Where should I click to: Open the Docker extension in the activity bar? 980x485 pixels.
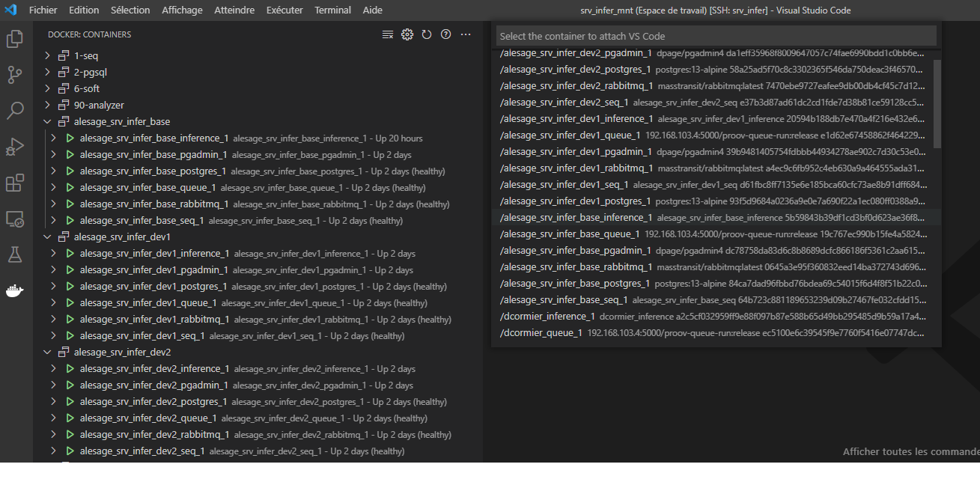[14, 291]
